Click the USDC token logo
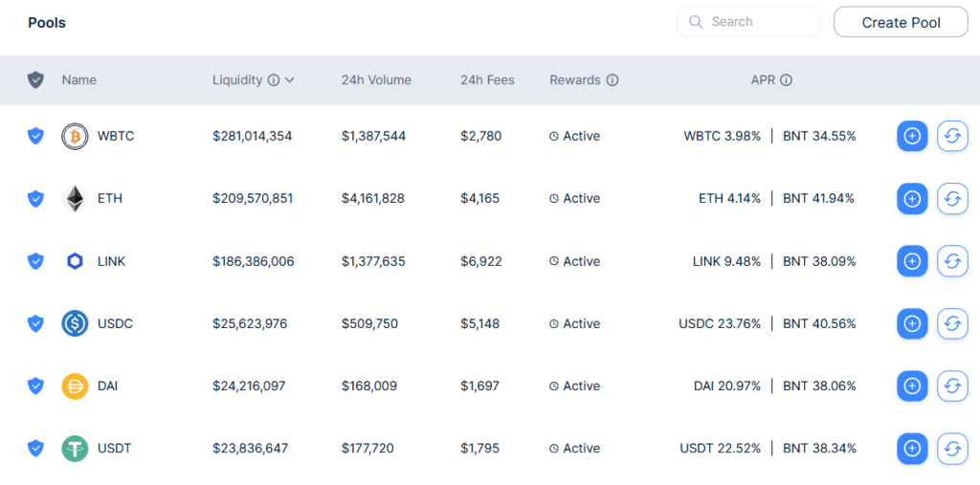The height and width of the screenshot is (485, 980). (75, 323)
